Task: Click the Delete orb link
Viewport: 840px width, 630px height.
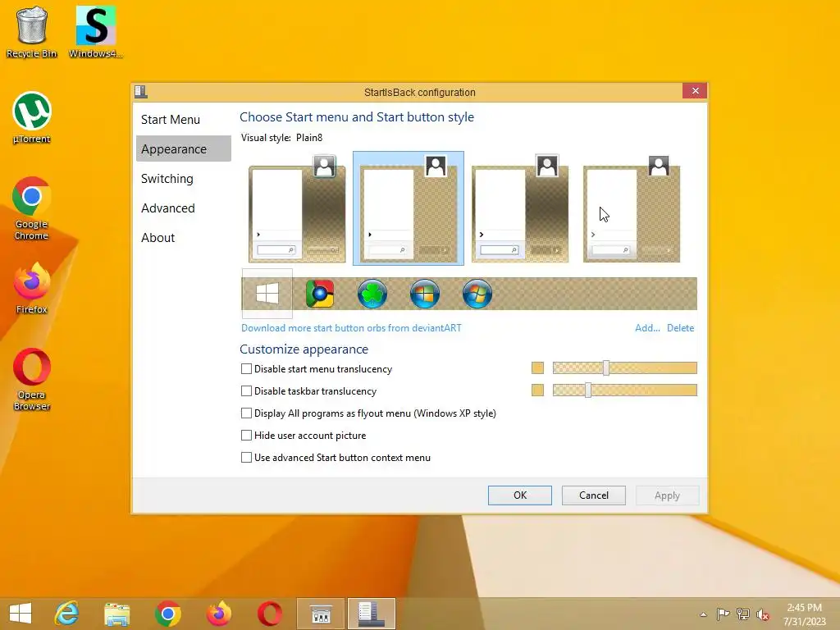Action: [x=680, y=328]
